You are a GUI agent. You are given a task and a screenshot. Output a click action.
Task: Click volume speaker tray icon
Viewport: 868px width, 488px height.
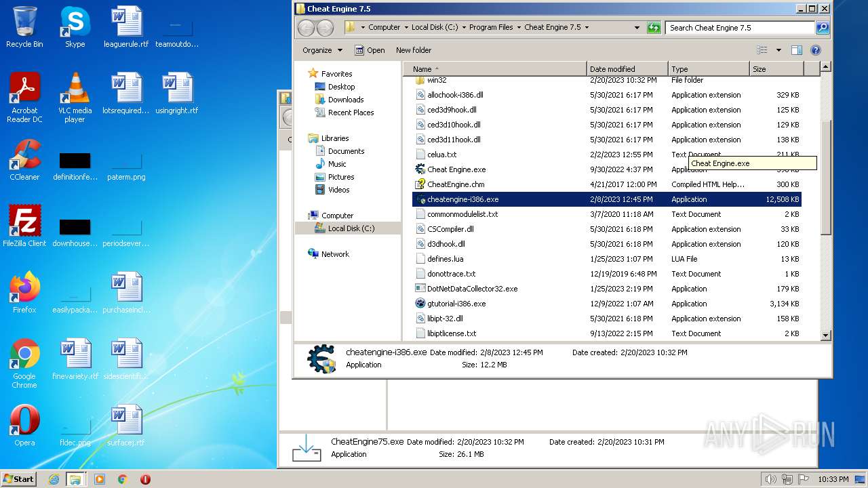tap(772, 479)
